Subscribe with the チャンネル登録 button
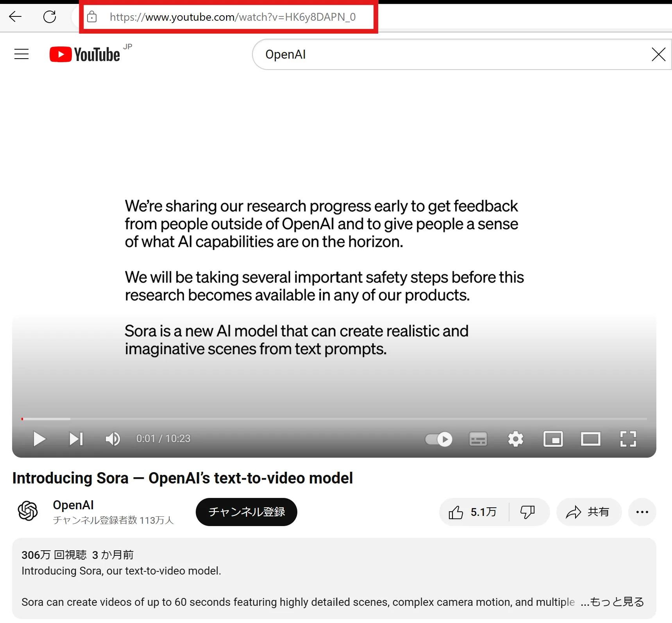Screen dimensions: 672x623 (247, 512)
